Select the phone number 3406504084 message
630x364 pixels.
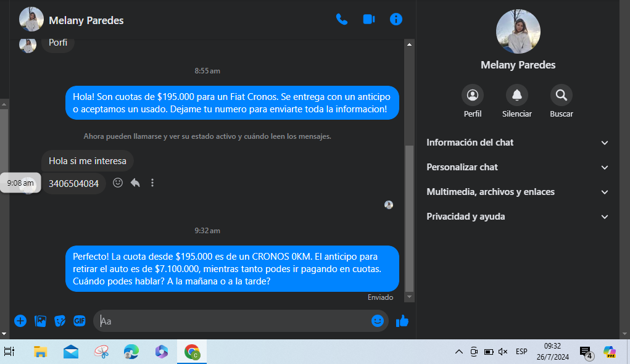click(x=73, y=184)
